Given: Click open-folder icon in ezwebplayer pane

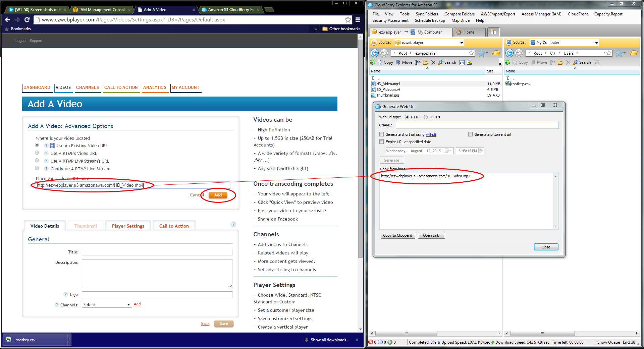Looking at the screenshot, I should click(496, 53).
